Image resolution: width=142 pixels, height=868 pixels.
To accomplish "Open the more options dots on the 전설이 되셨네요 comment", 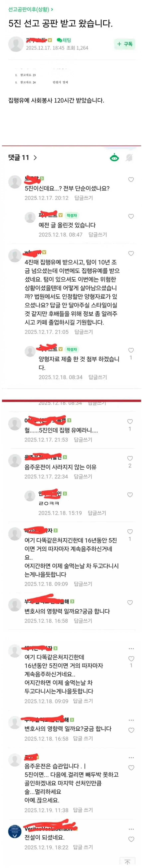I will tap(131, 829).
